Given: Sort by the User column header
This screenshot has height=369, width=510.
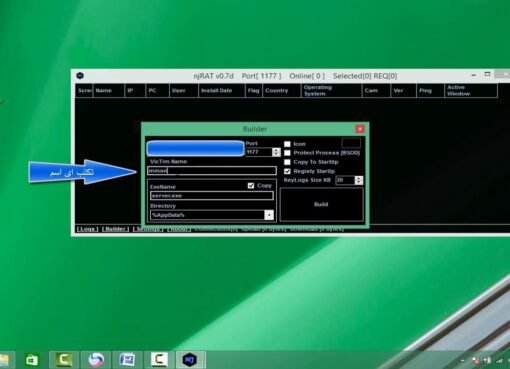Looking at the screenshot, I should click(x=184, y=90).
